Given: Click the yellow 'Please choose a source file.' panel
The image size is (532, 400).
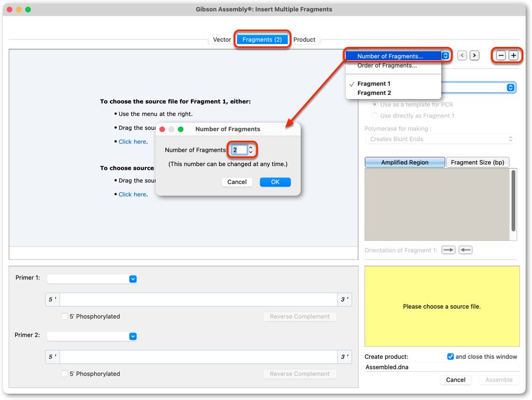Looking at the screenshot, I should point(442,306).
